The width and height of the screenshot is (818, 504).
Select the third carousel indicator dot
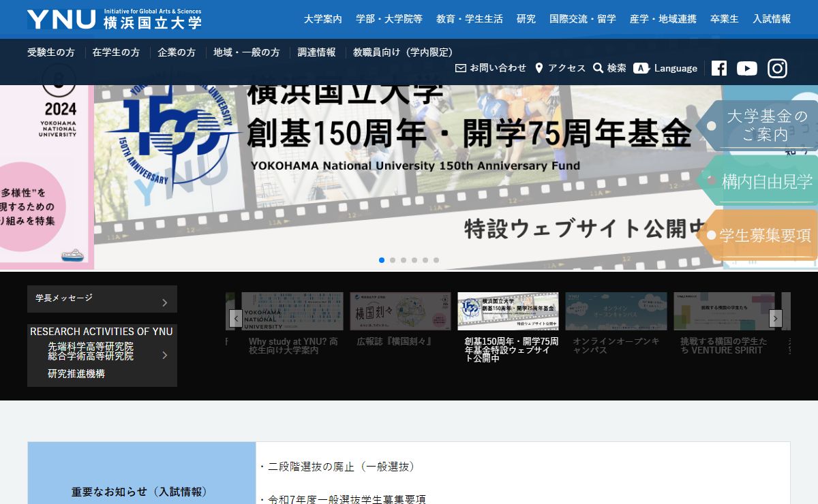pos(404,260)
